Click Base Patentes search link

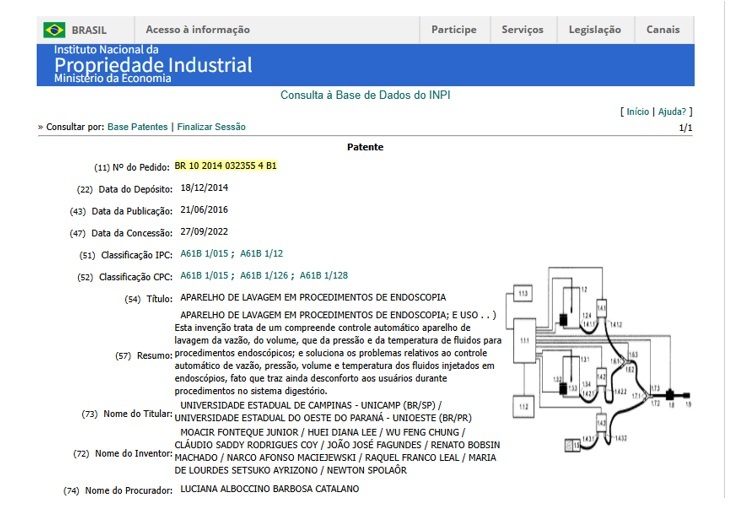coord(137,127)
